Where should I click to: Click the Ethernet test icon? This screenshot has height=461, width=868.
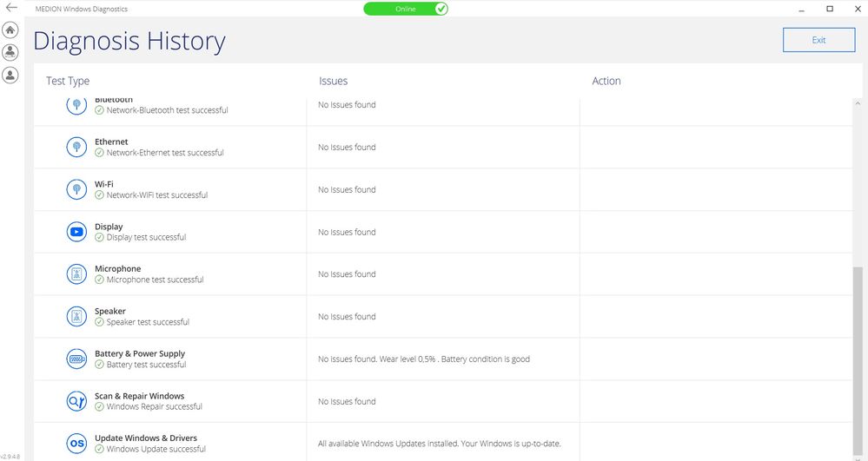click(76, 147)
